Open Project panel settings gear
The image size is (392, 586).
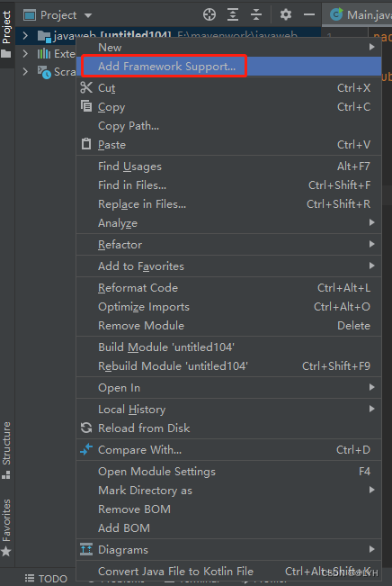click(x=286, y=15)
